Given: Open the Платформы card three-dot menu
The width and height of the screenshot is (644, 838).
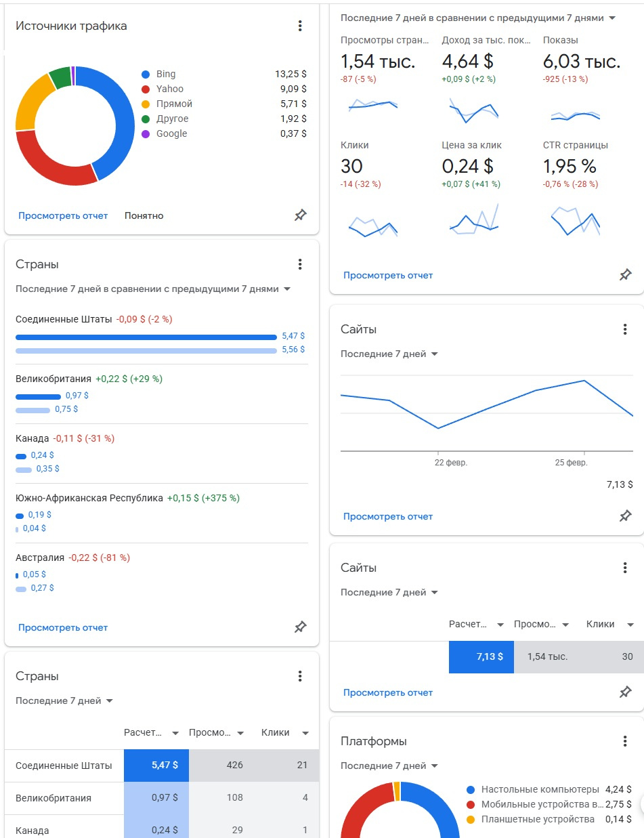Looking at the screenshot, I should pos(625,741).
